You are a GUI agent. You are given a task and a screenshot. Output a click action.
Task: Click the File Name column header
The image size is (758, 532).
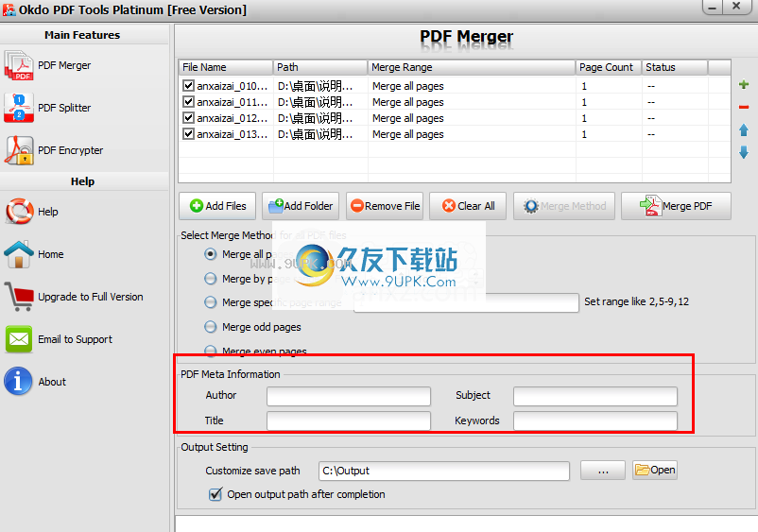(226, 67)
